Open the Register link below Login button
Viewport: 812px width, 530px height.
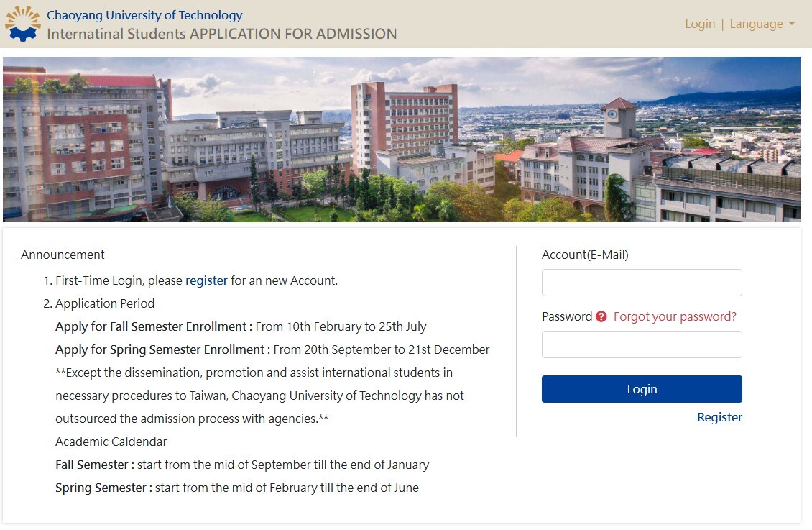[x=719, y=417]
